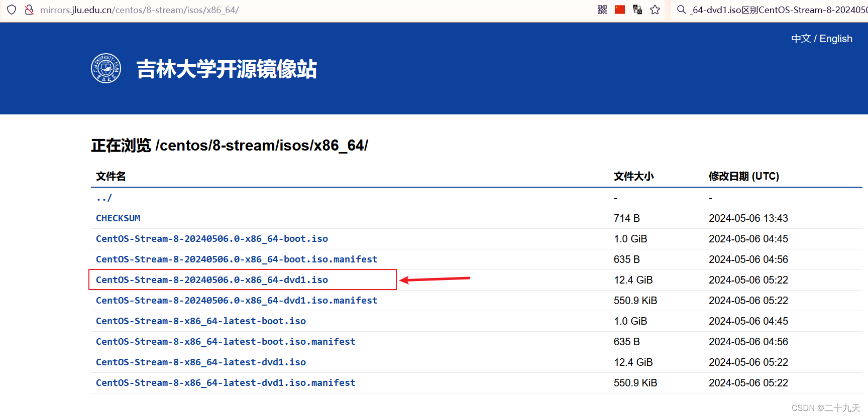Open CentOS-Stream-8-x86_64-latest-boot.iso.manifest
The height and width of the screenshot is (417, 868).
coord(226,342)
